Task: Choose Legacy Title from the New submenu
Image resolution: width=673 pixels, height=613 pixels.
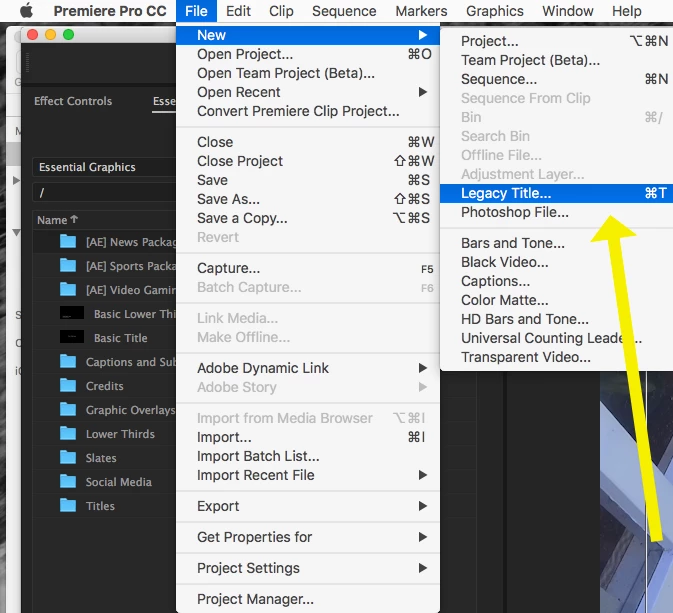Action: [x=556, y=193]
